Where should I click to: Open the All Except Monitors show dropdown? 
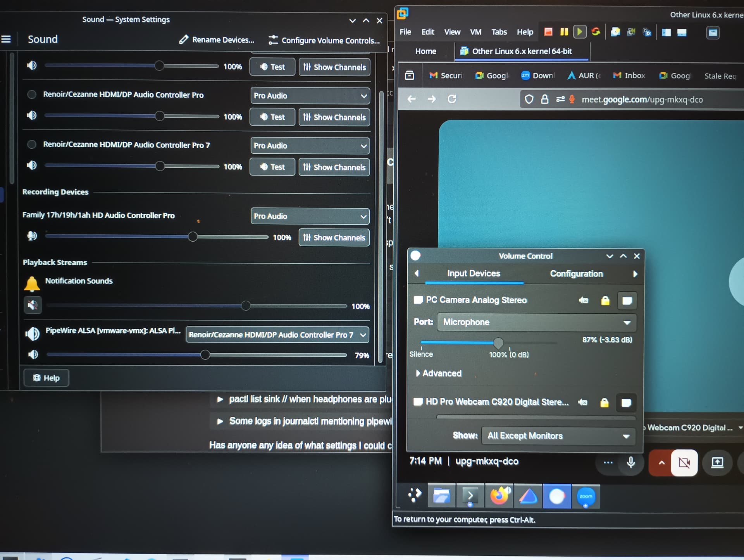[558, 436]
